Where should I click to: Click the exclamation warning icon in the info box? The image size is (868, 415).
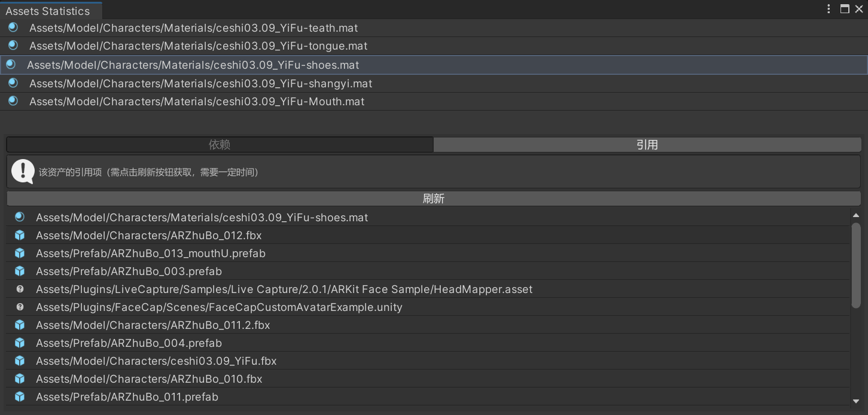click(22, 170)
